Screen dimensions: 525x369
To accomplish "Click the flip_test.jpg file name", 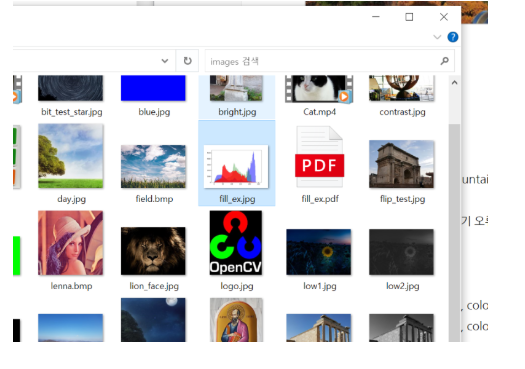I will click(x=402, y=199).
